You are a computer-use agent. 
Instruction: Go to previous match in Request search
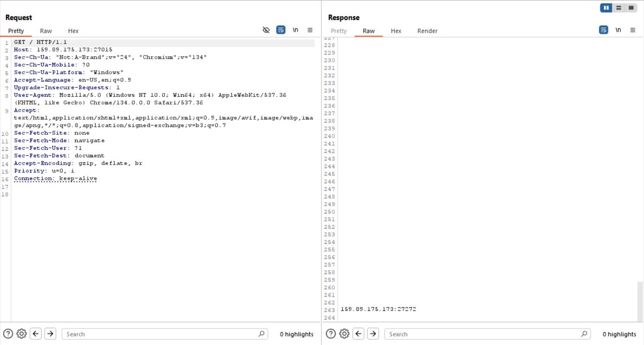pos(36,334)
